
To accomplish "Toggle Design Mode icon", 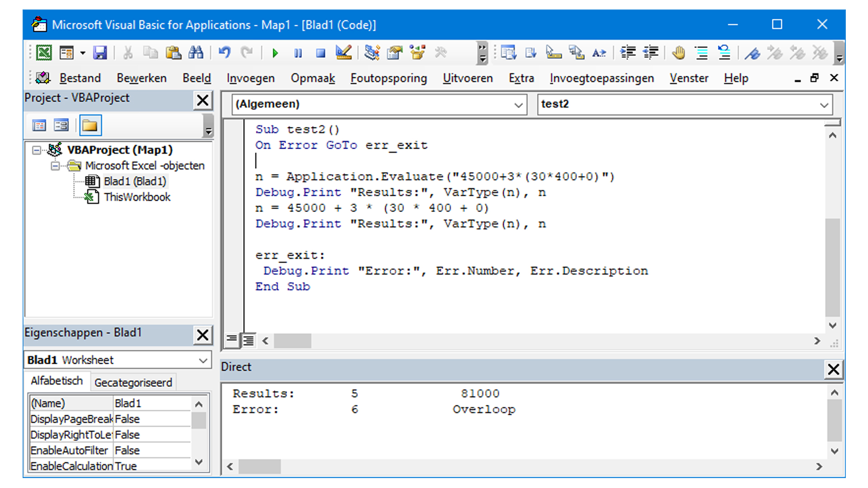I will point(344,53).
